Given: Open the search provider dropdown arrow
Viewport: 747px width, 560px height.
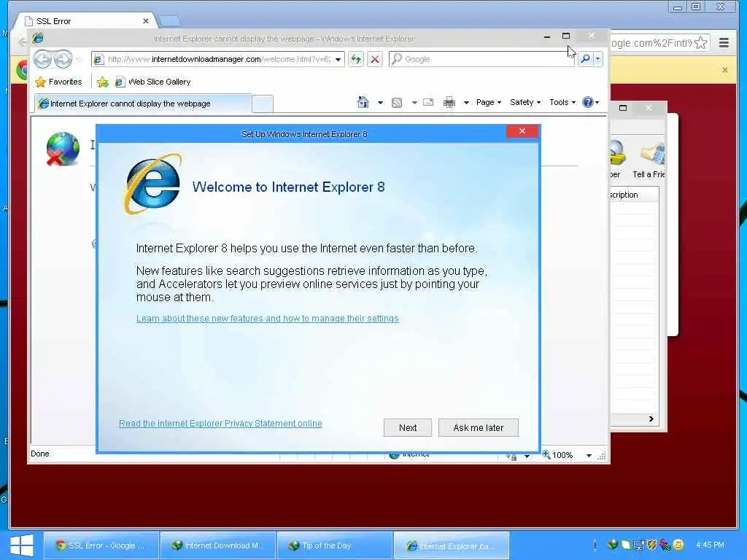Looking at the screenshot, I should [598, 59].
